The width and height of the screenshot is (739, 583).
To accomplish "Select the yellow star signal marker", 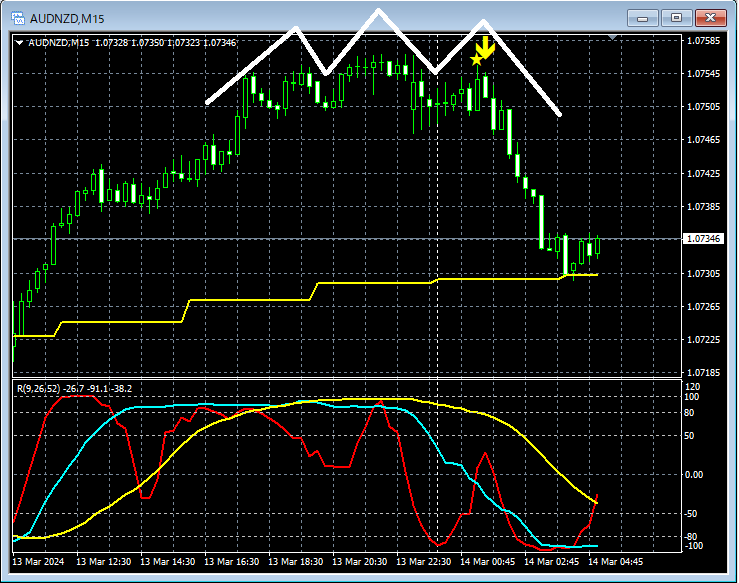I will click(476, 59).
